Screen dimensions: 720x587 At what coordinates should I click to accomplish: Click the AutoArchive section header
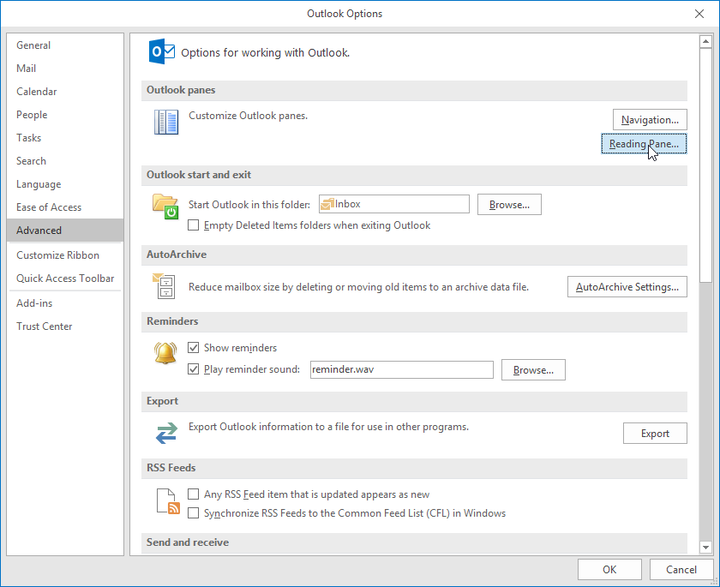pos(414,254)
